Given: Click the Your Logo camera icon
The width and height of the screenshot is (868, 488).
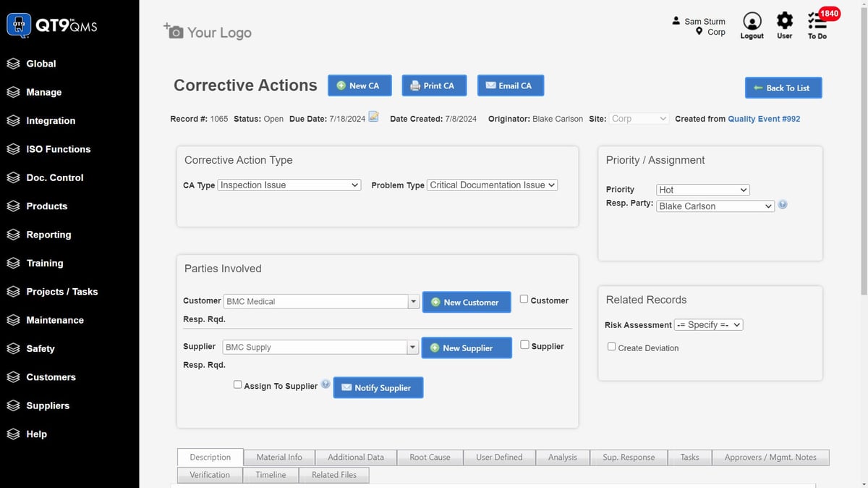Looking at the screenshot, I should point(174,31).
